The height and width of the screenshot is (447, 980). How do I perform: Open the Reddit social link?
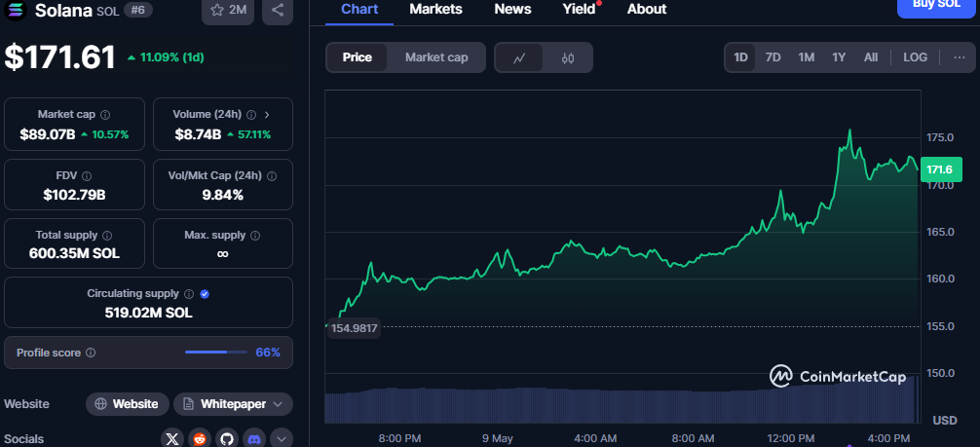tap(200, 439)
